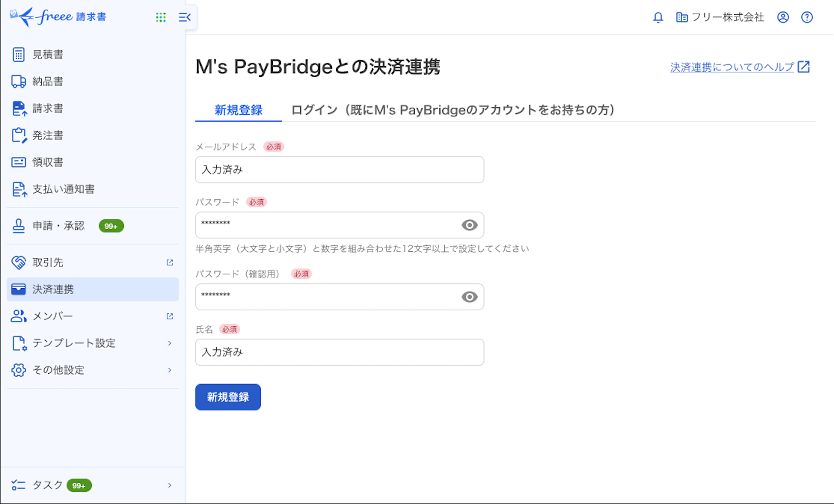Switch to the ログイン tab
The height and width of the screenshot is (504, 834).
click(452, 110)
